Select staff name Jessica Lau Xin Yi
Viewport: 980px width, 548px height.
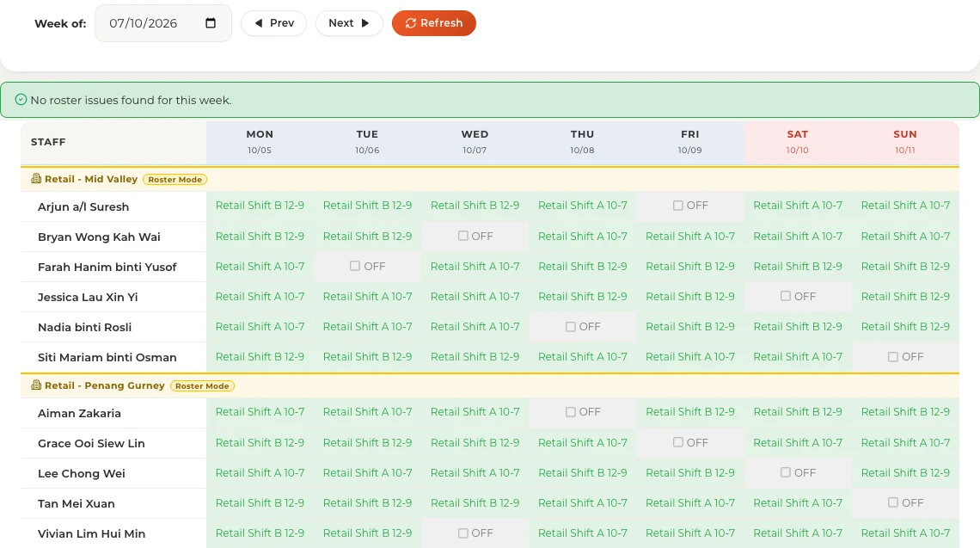(88, 297)
